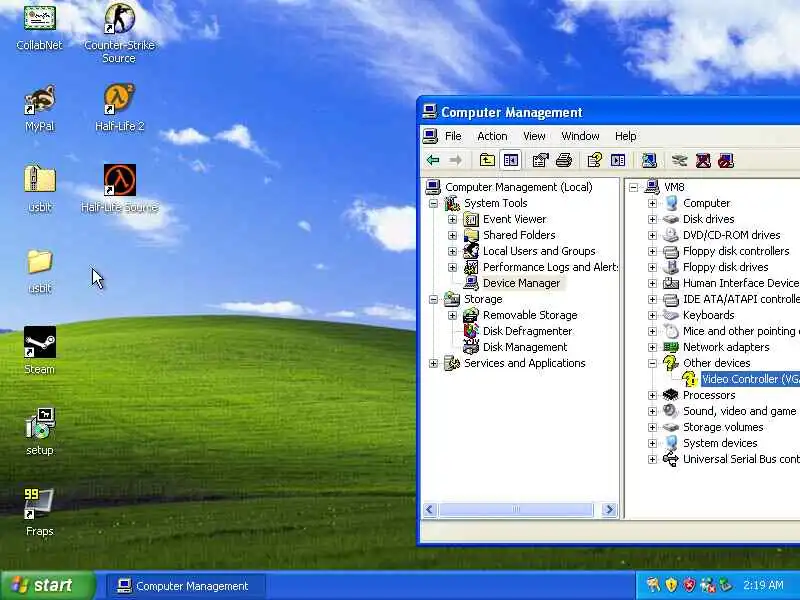Image resolution: width=800 pixels, height=600 pixels.
Task: Click the Print toolbar icon
Action: pos(564,161)
